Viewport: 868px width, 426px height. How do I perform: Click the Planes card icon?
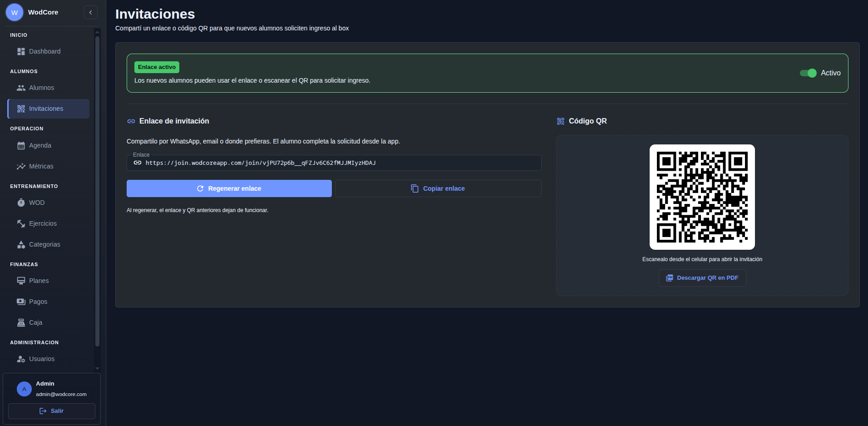pos(21,281)
